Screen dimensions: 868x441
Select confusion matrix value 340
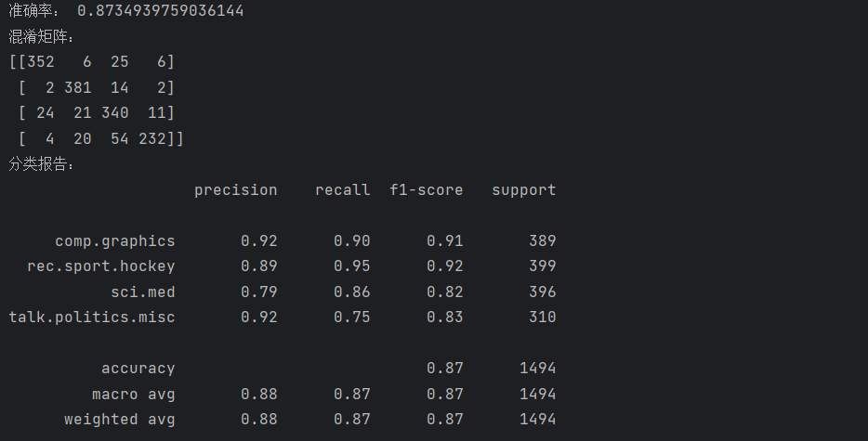(x=115, y=113)
